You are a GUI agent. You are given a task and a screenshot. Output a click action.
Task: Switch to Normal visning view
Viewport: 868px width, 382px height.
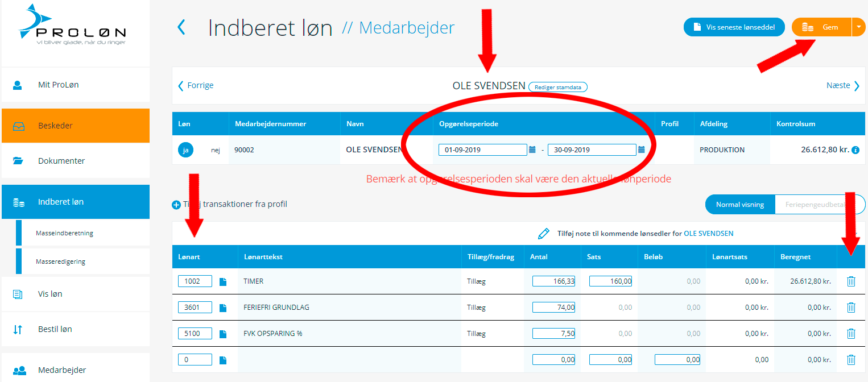(x=739, y=205)
